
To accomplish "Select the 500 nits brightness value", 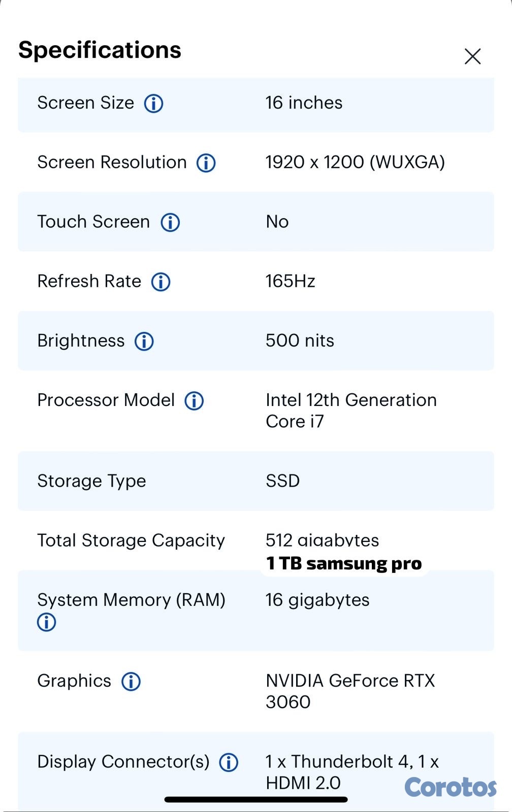I will tap(300, 341).
